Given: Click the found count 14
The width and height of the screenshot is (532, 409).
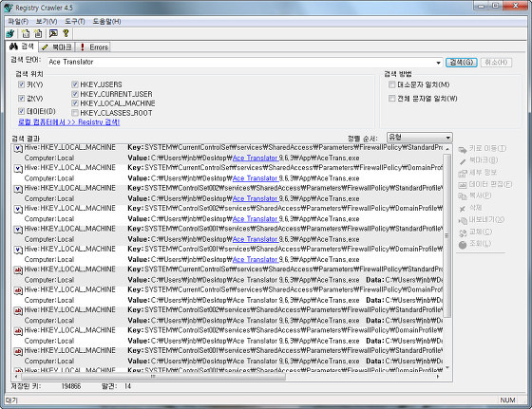Looking at the screenshot, I should coord(127,386).
